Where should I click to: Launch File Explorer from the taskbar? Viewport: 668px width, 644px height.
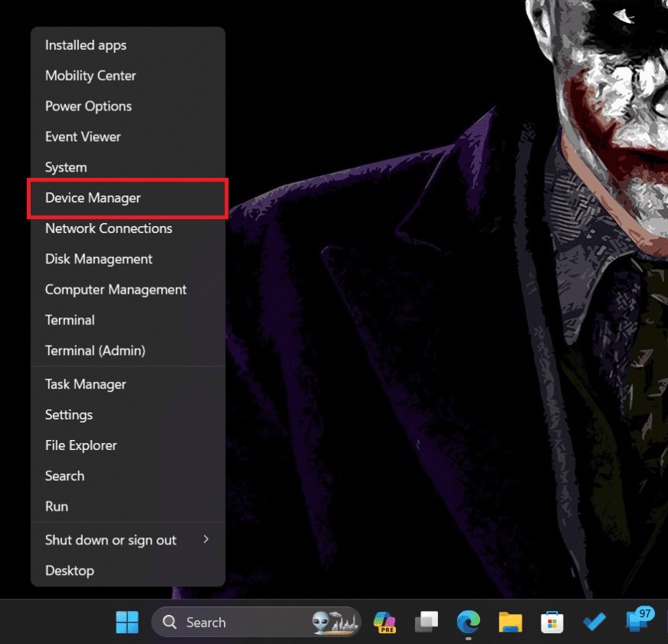coord(510,622)
